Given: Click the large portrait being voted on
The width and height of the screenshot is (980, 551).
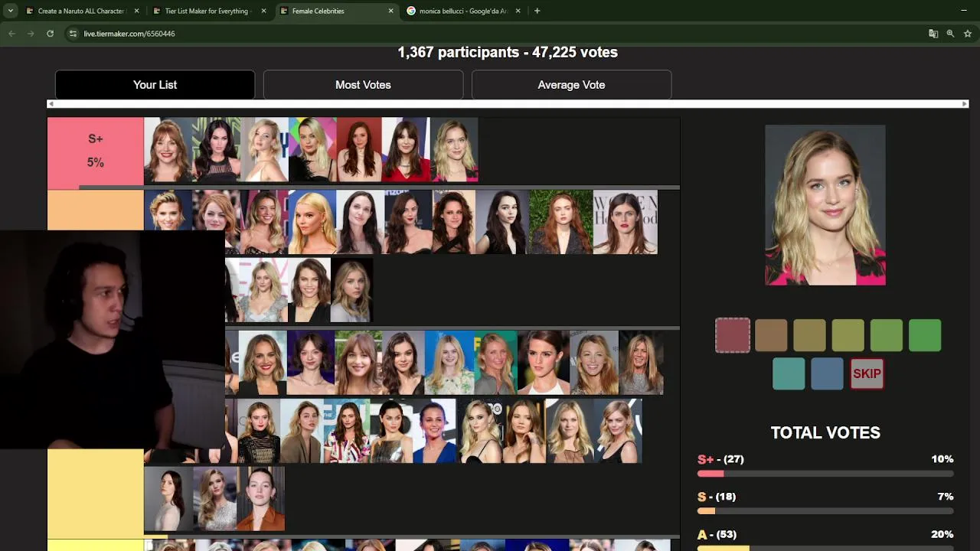Looking at the screenshot, I should pyautogui.click(x=825, y=205).
